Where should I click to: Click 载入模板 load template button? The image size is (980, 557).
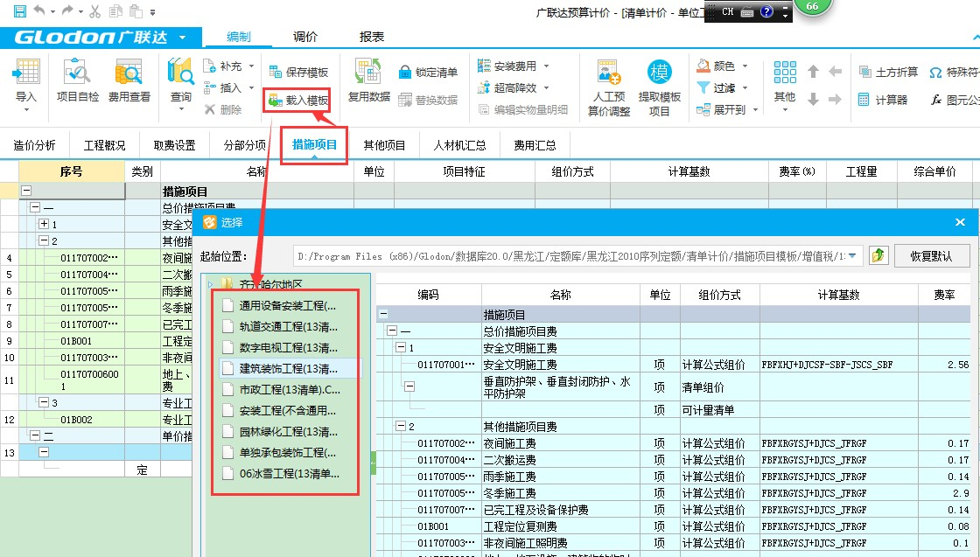(298, 101)
